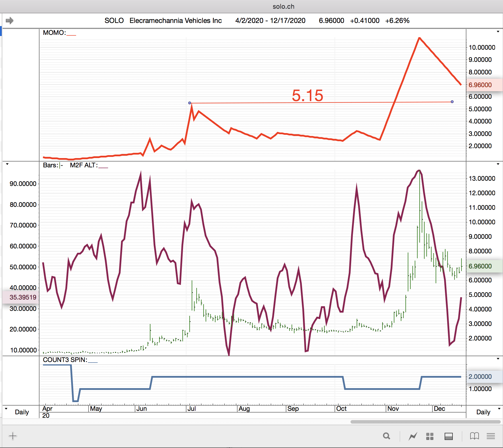Viewport: 503px width, 448px height.
Task: Click the Aug label on time axis
Action: coord(244,409)
